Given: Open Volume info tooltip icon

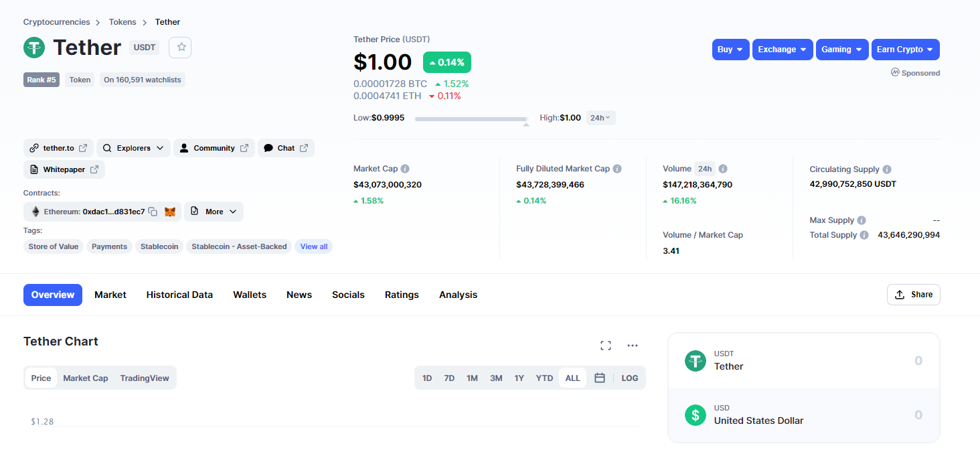Looking at the screenshot, I should tap(723, 169).
